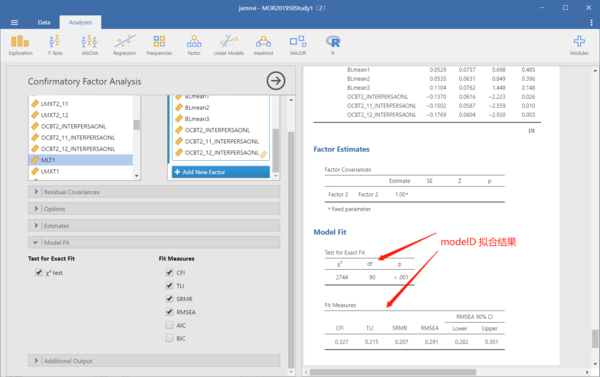Expand the Residual Covariances section
Image resolution: width=600 pixels, height=377 pixels.
pyautogui.click(x=154, y=192)
